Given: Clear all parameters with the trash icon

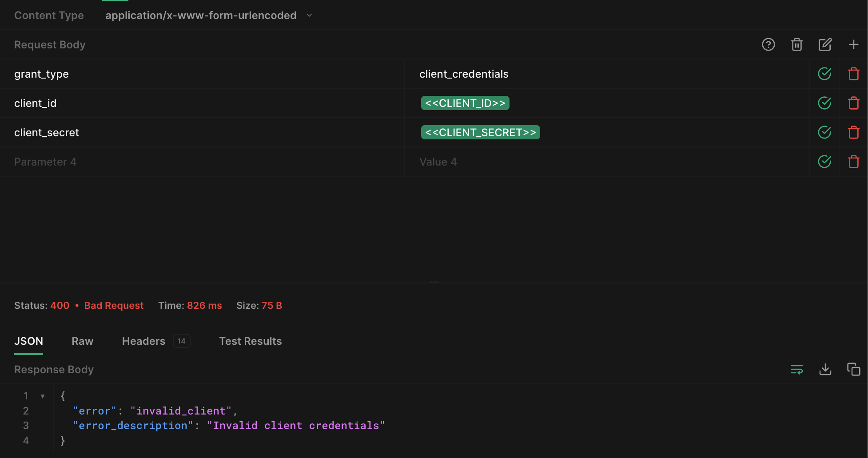Looking at the screenshot, I should (x=796, y=44).
